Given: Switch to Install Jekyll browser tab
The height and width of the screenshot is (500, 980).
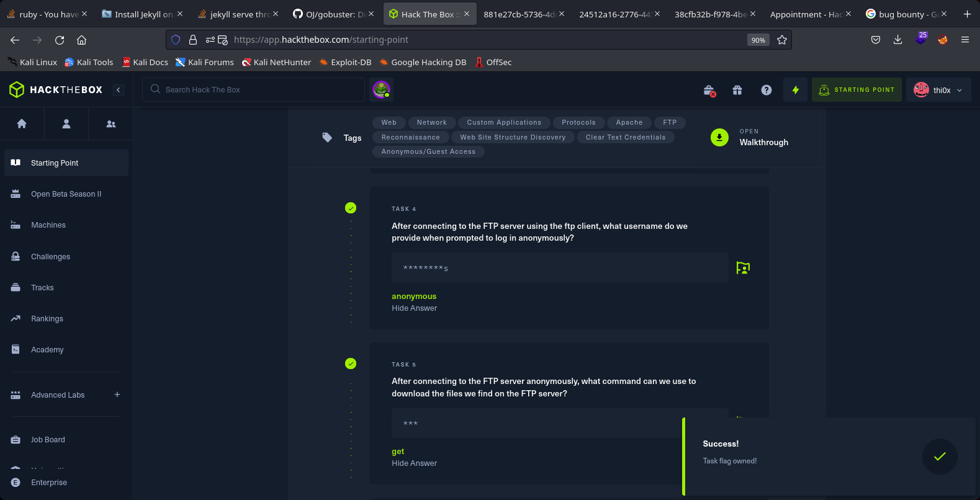Looking at the screenshot, I should (x=143, y=14).
